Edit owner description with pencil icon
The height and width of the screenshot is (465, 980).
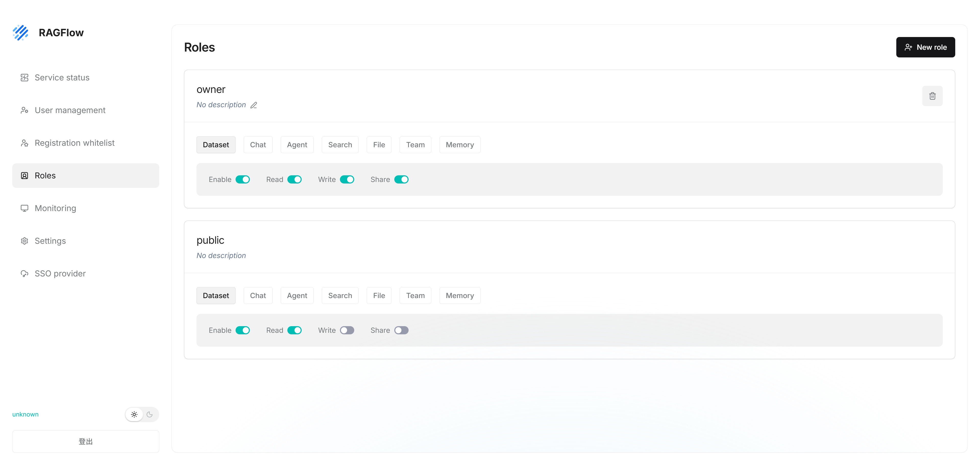click(x=254, y=105)
